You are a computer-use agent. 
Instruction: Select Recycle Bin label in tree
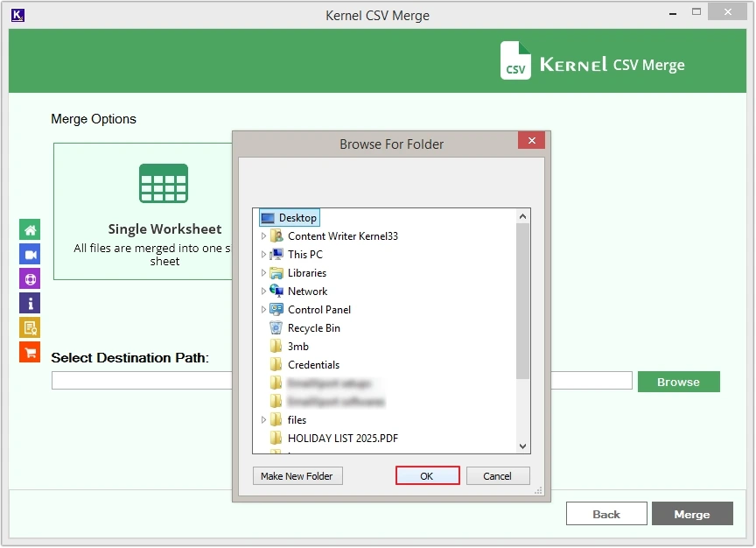click(314, 328)
